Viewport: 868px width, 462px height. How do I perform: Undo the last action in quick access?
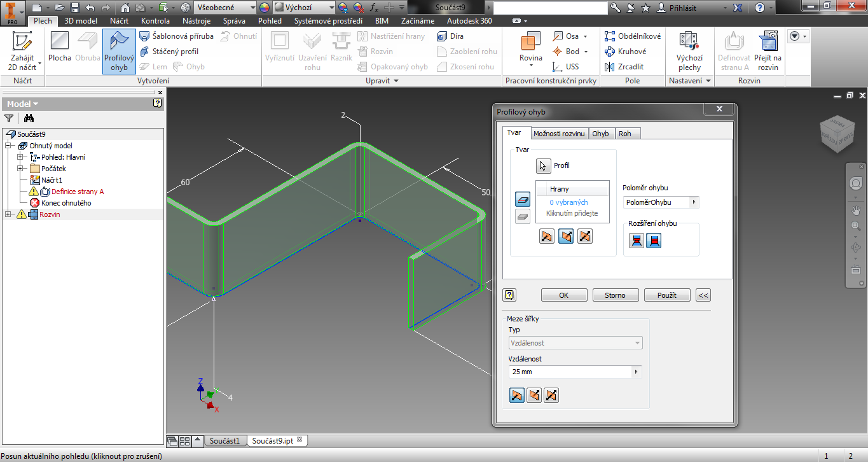[x=90, y=8]
